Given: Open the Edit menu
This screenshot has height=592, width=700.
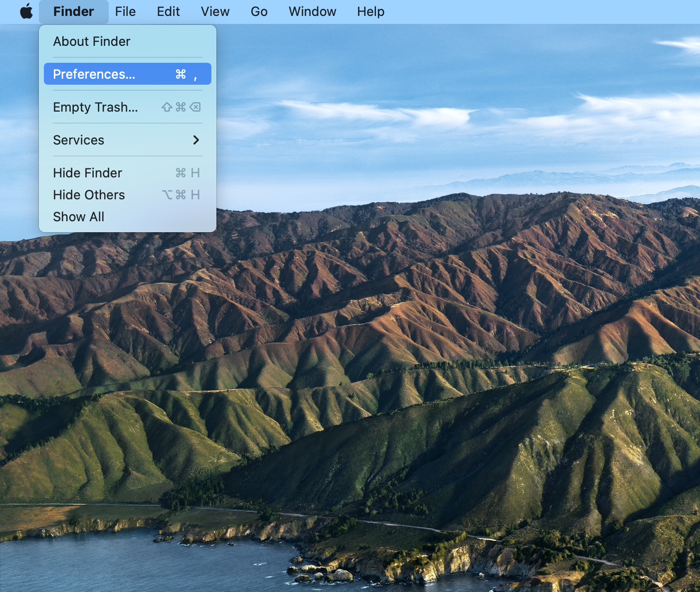Looking at the screenshot, I should tap(169, 11).
